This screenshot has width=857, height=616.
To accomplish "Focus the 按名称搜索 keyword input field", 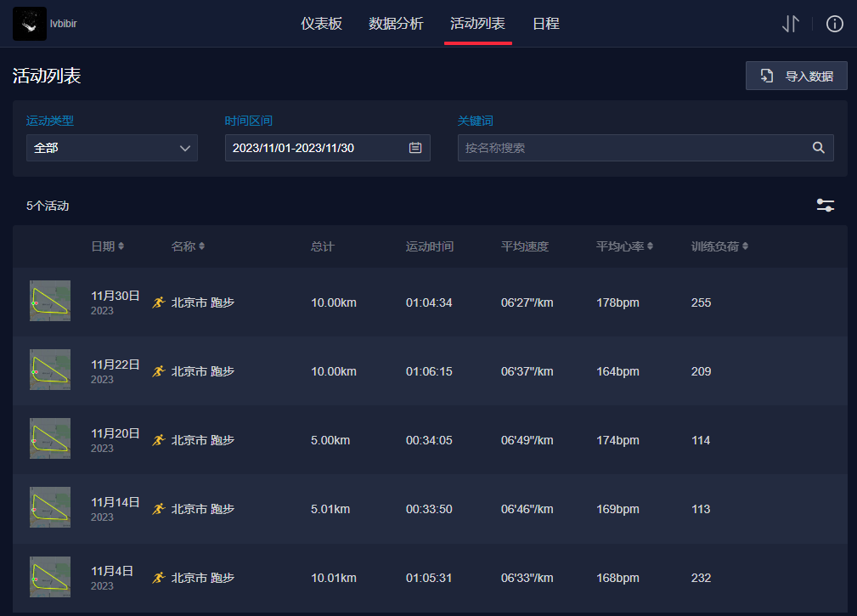I will [633, 148].
